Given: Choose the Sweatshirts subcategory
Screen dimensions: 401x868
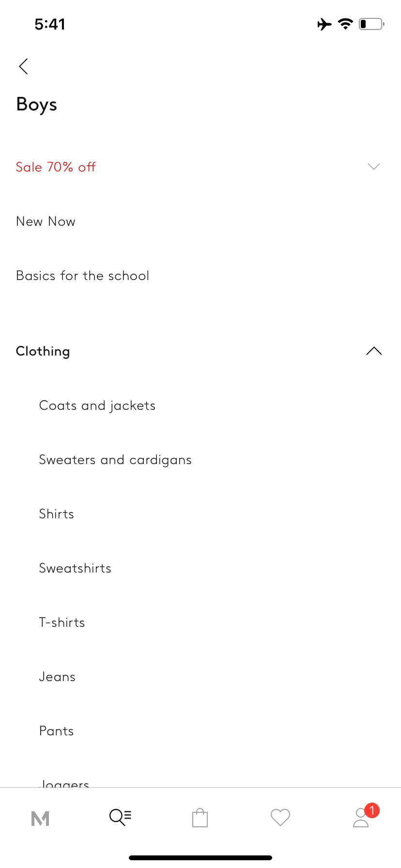Looking at the screenshot, I should coord(75,568).
